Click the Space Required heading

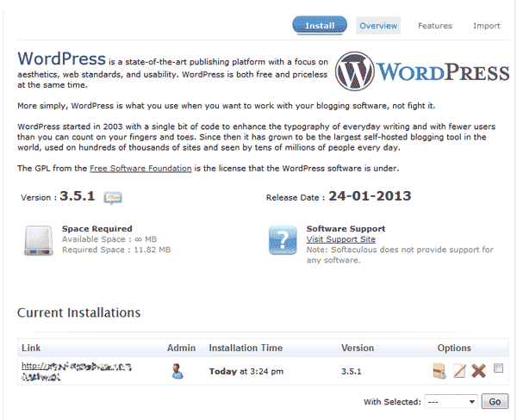pyautogui.click(x=97, y=229)
